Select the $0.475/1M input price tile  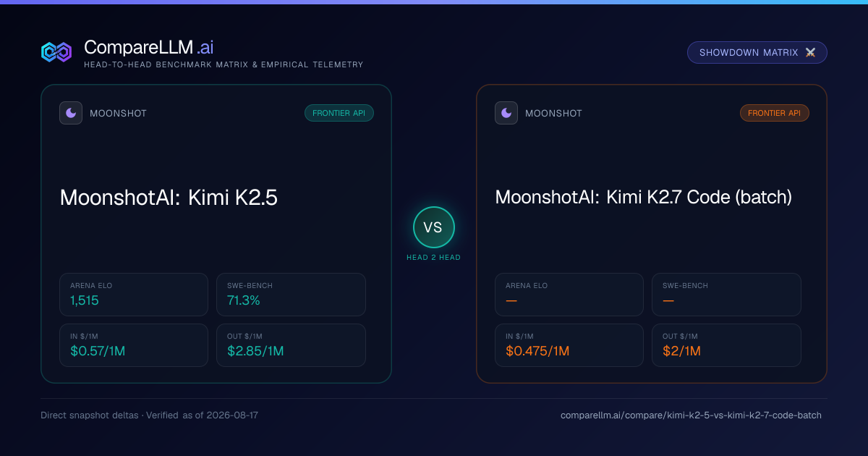569,345
